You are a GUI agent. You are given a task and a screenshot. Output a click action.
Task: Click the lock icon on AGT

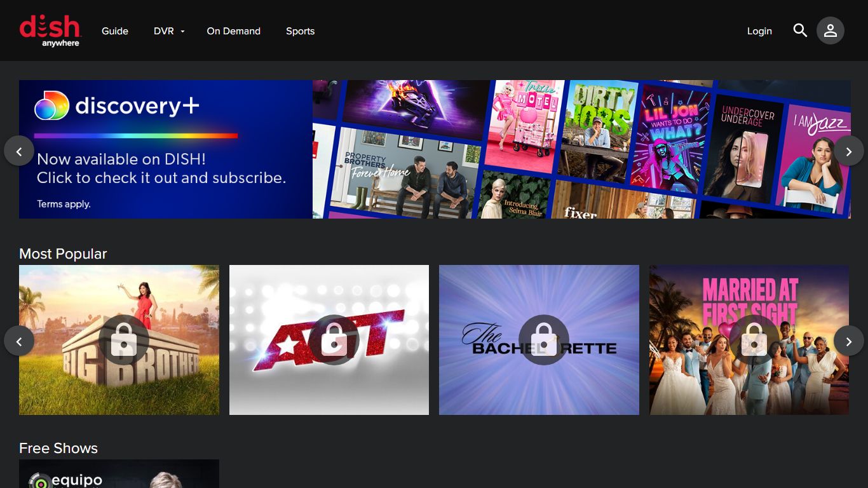click(x=334, y=340)
